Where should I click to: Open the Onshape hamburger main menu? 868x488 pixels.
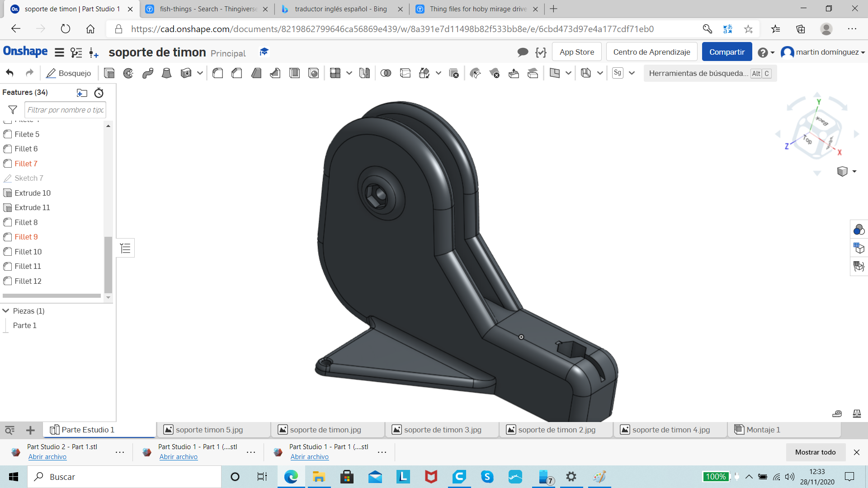click(59, 52)
